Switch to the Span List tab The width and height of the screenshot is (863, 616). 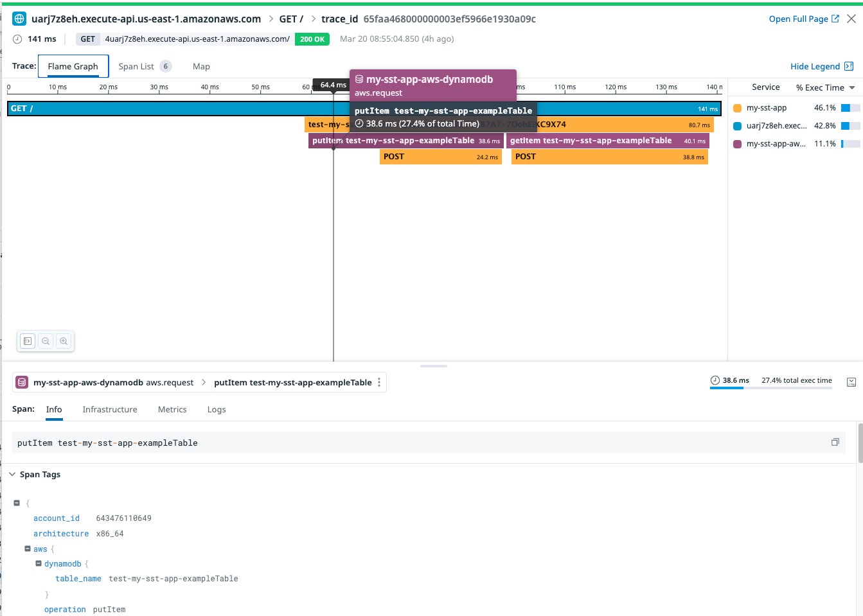click(x=145, y=66)
